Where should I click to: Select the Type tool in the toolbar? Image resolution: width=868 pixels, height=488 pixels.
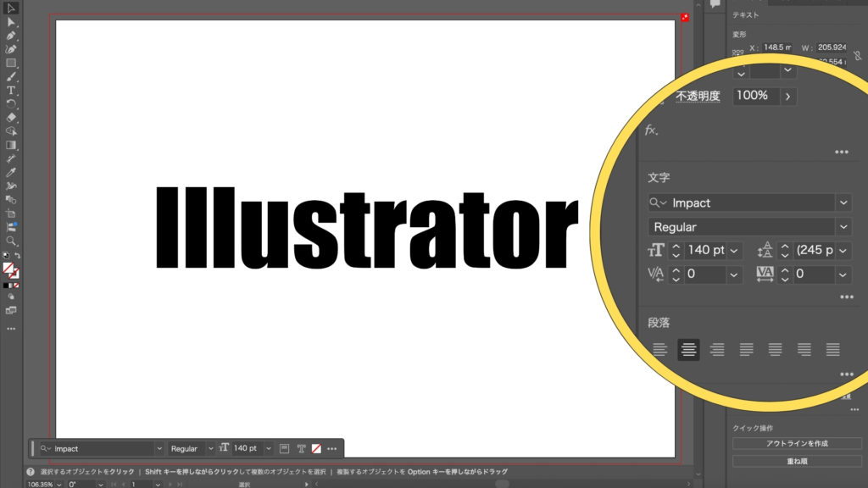point(11,90)
